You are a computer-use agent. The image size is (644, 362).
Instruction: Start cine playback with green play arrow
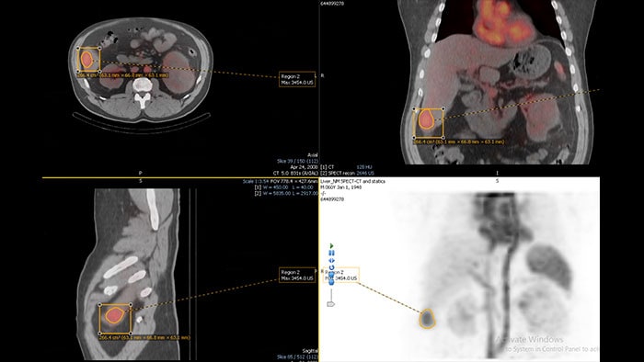click(x=331, y=246)
